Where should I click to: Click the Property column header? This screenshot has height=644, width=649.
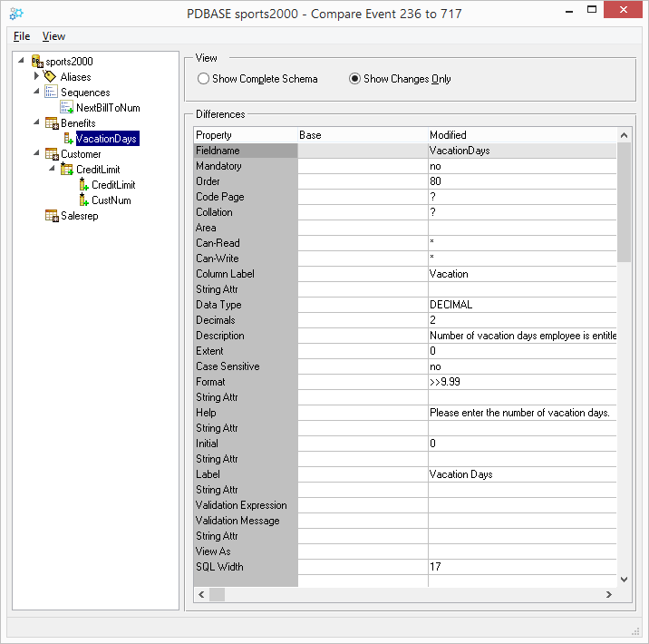[x=246, y=135]
